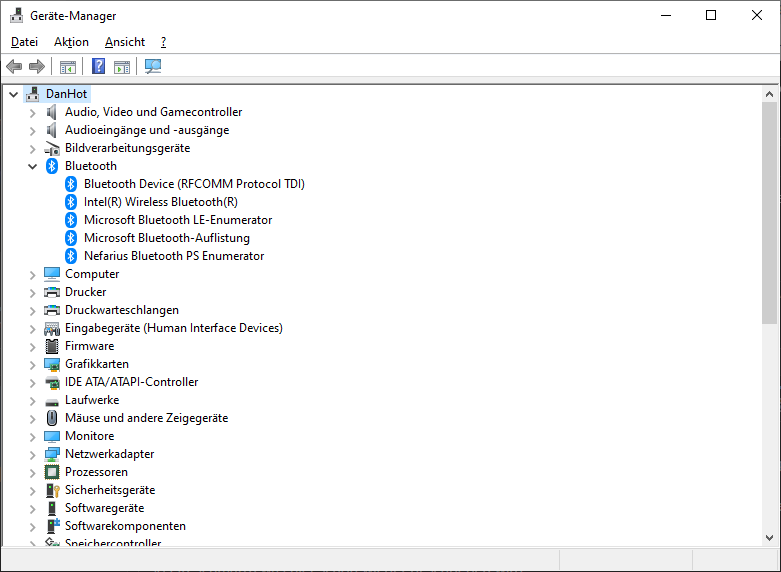781x572 pixels.
Task: Maximize the Geräte-Manager window
Action: (711, 15)
